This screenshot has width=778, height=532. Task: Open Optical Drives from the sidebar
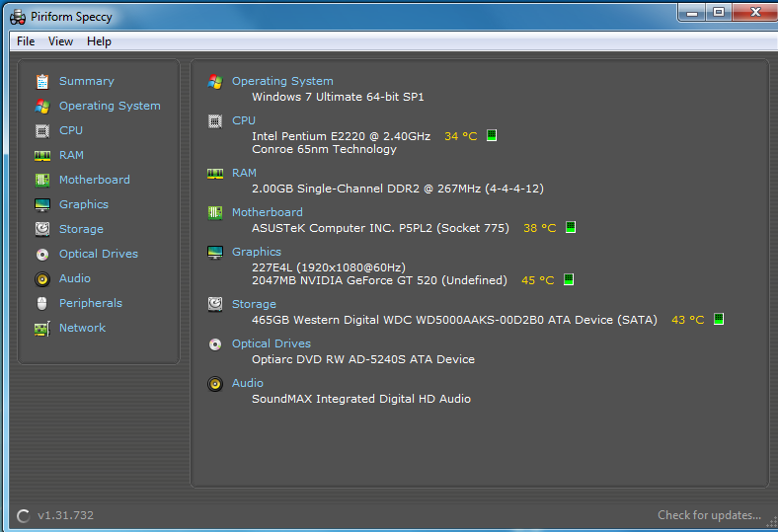pos(99,254)
